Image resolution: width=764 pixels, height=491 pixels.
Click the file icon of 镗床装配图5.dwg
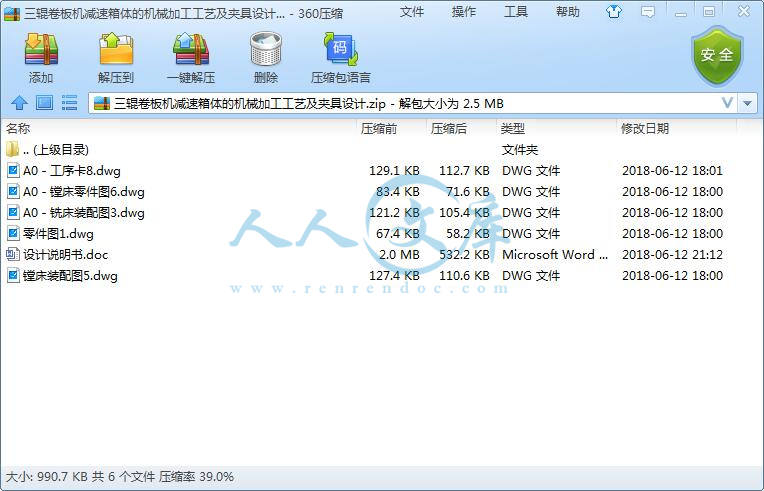point(13,276)
